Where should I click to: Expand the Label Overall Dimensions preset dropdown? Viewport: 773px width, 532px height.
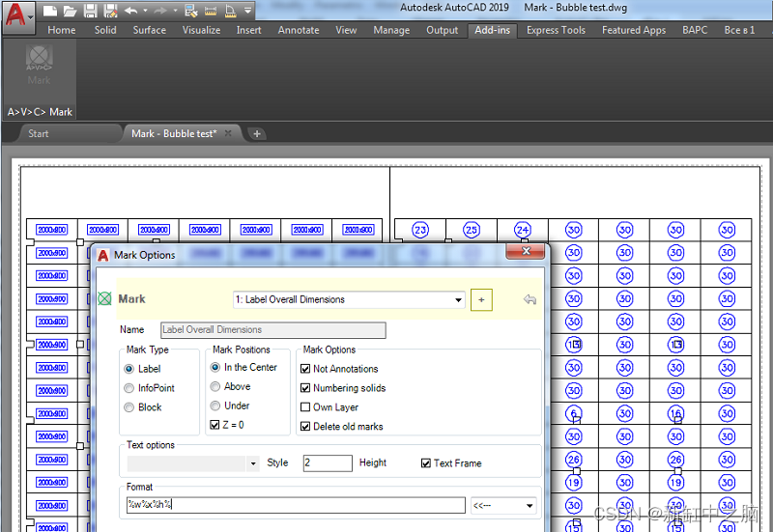(x=459, y=300)
